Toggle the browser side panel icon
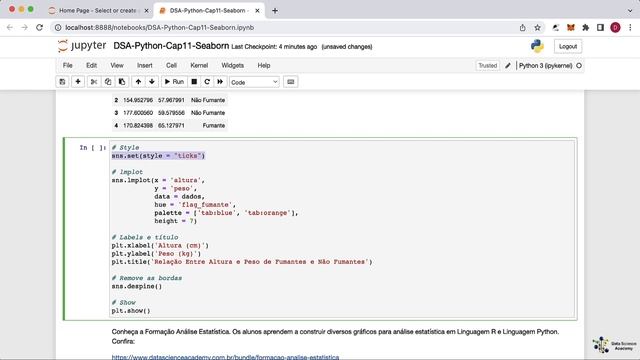640x360 pixels. pyautogui.click(x=600, y=28)
